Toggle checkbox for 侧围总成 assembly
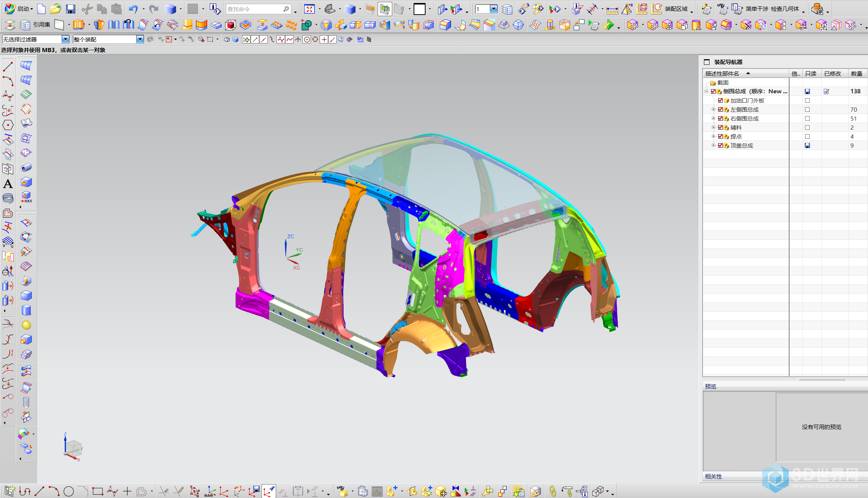The height and width of the screenshot is (498, 868). [x=713, y=91]
